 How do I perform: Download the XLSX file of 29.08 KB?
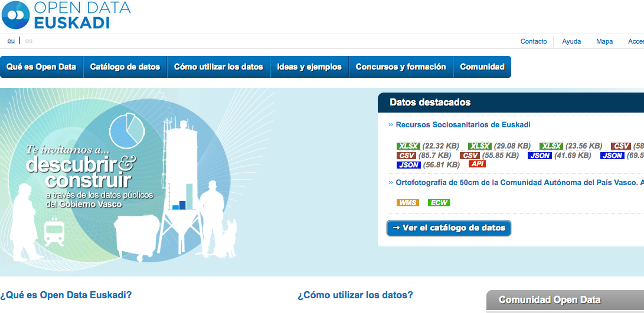480,146
